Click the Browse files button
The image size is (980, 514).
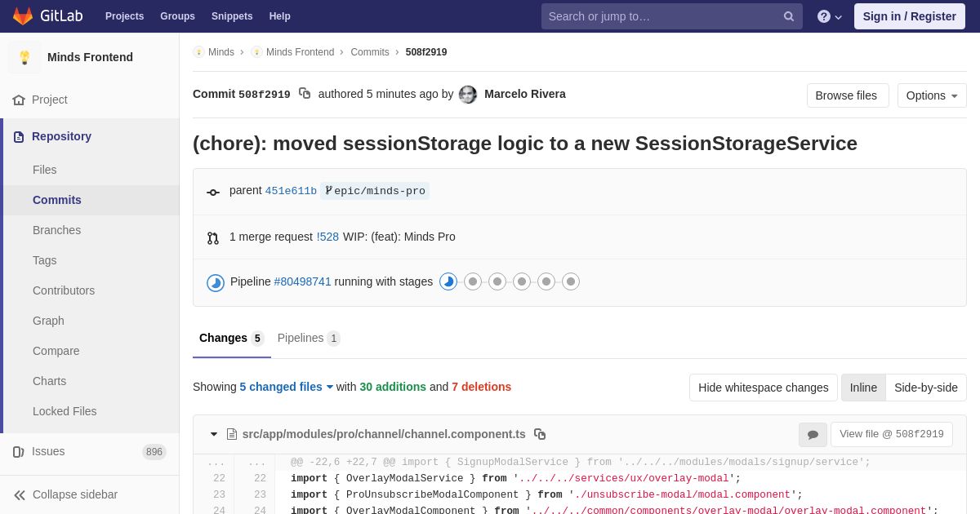pyautogui.click(x=848, y=95)
